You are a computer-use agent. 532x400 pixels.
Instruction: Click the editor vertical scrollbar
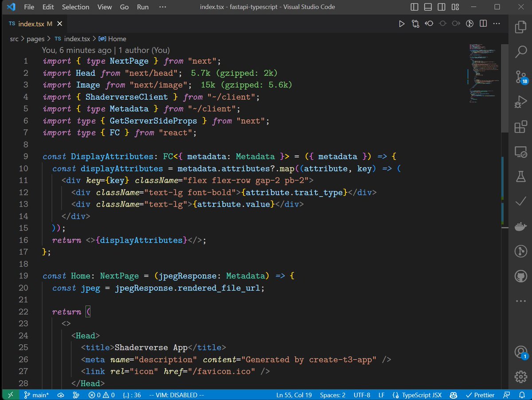coord(505,88)
